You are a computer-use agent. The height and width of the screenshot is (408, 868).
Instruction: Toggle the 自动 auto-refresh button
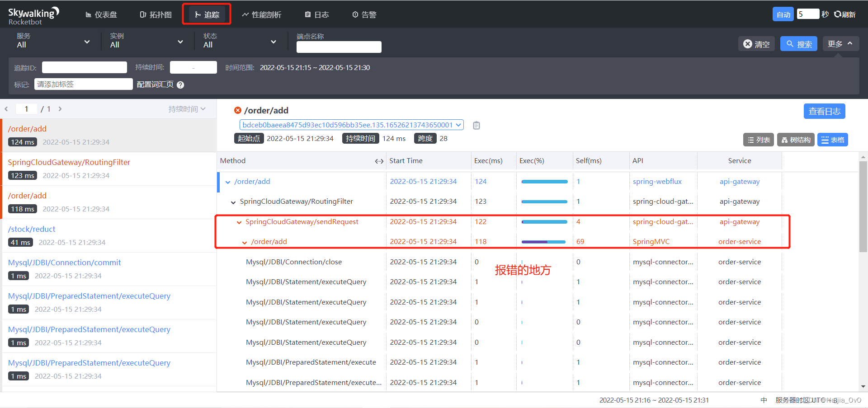pyautogui.click(x=783, y=14)
